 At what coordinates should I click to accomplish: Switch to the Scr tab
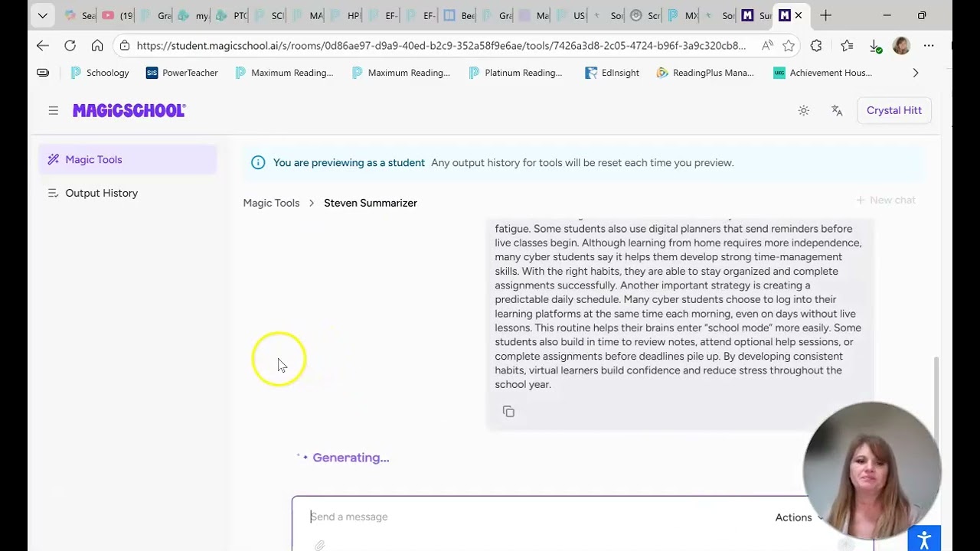(646, 15)
